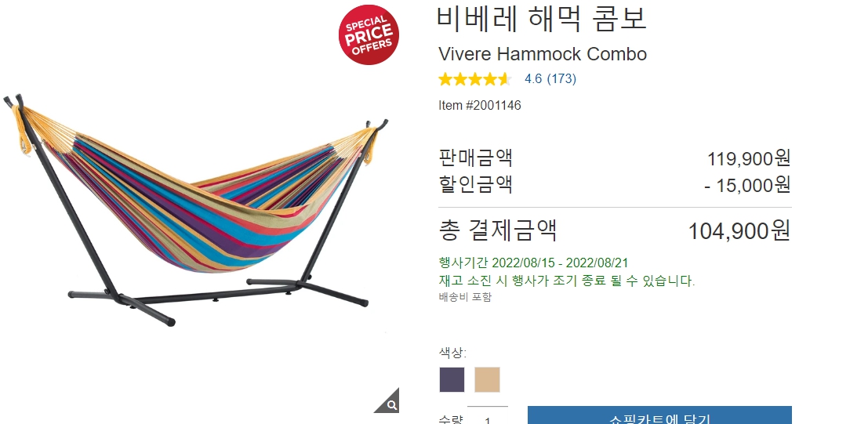Click the 119,900원 sale price
Screen dimensions: 868x424
tap(749, 158)
